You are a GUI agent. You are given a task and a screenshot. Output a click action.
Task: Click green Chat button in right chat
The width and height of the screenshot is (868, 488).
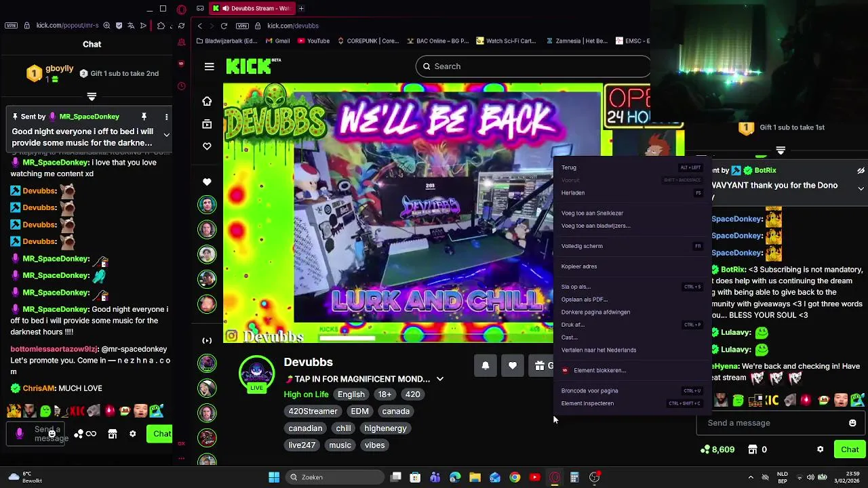(x=850, y=449)
